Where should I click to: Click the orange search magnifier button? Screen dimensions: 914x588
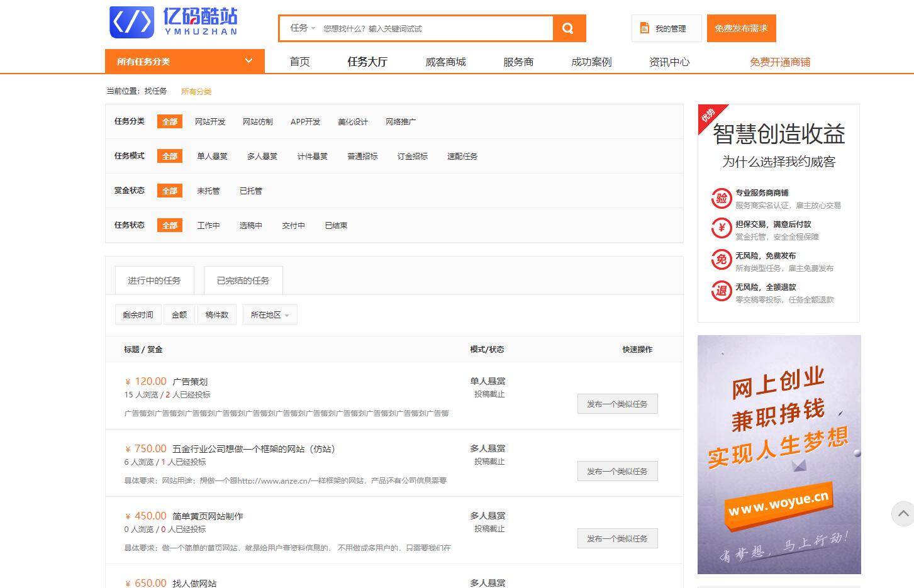tap(569, 28)
